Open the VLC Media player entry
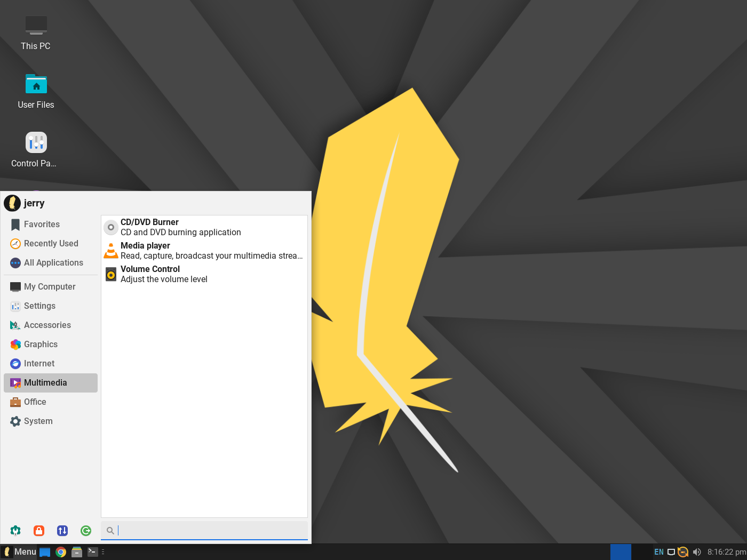 click(x=204, y=251)
